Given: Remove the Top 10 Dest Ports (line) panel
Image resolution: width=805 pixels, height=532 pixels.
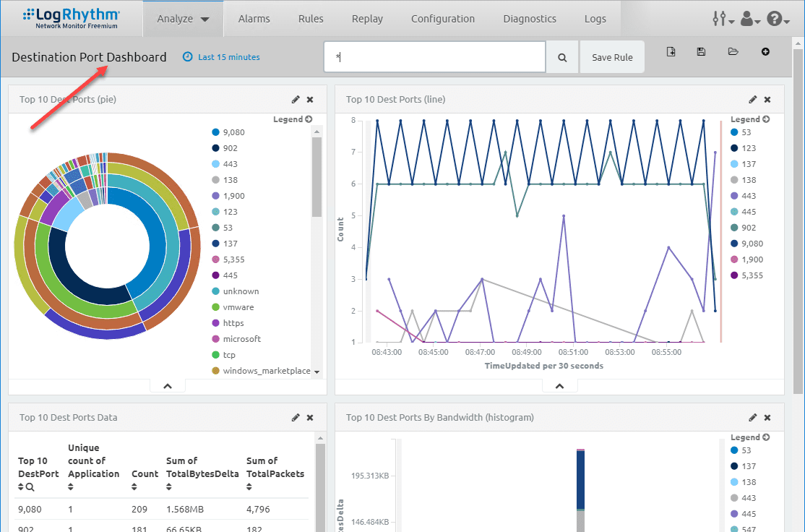Looking at the screenshot, I should pos(767,100).
